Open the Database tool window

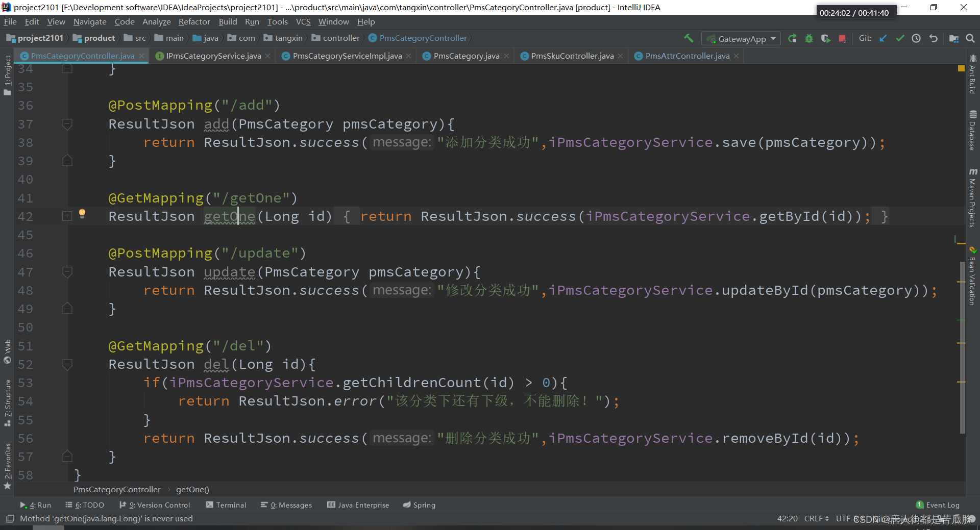click(x=973, y=131)
